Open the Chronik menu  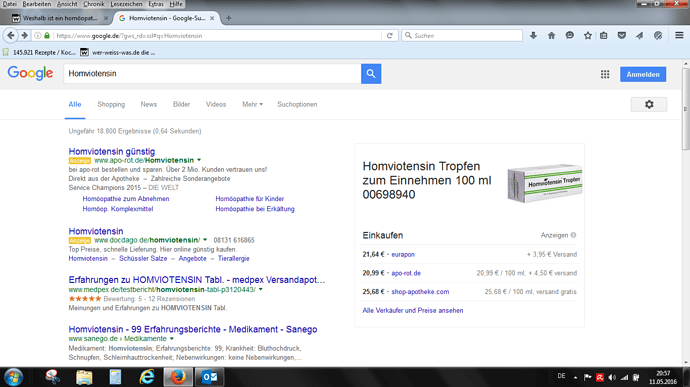(x=94, y=4)
